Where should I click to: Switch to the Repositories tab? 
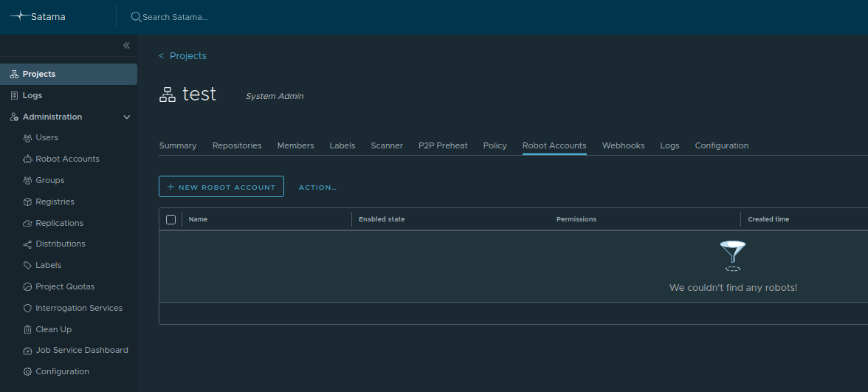click(x=237, y=145)
